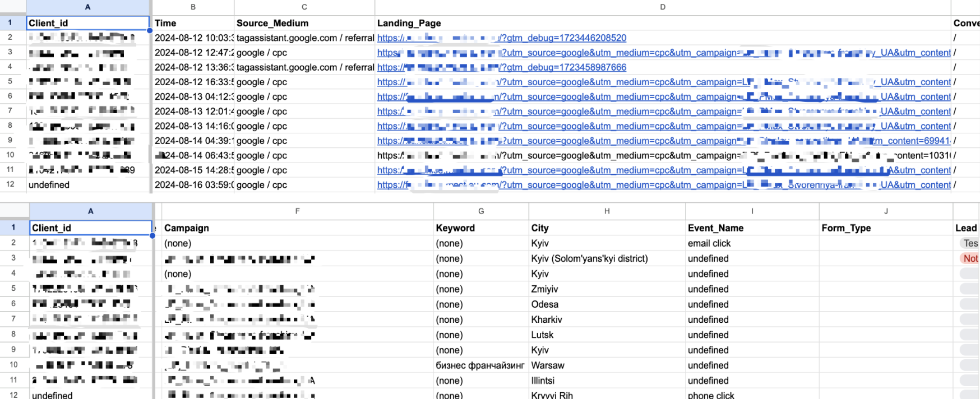Open Lead status chip in the Zmiyiv row
Image resolution: width=980 pixels, height=399 pixels.
969,289
